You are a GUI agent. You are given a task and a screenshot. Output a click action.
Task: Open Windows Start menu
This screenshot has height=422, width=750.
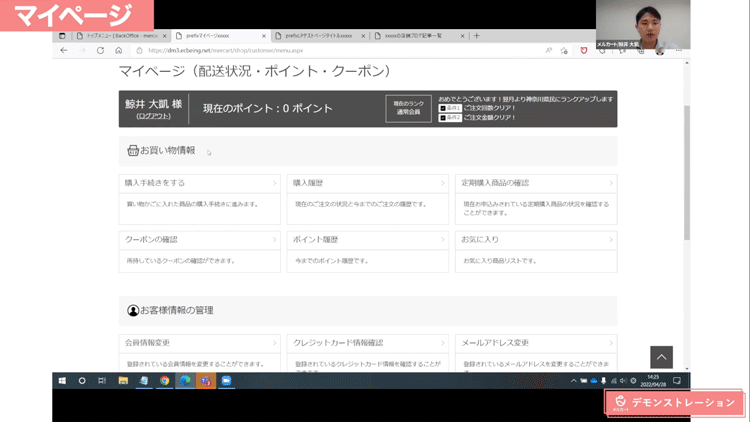[x=62, y=381]
